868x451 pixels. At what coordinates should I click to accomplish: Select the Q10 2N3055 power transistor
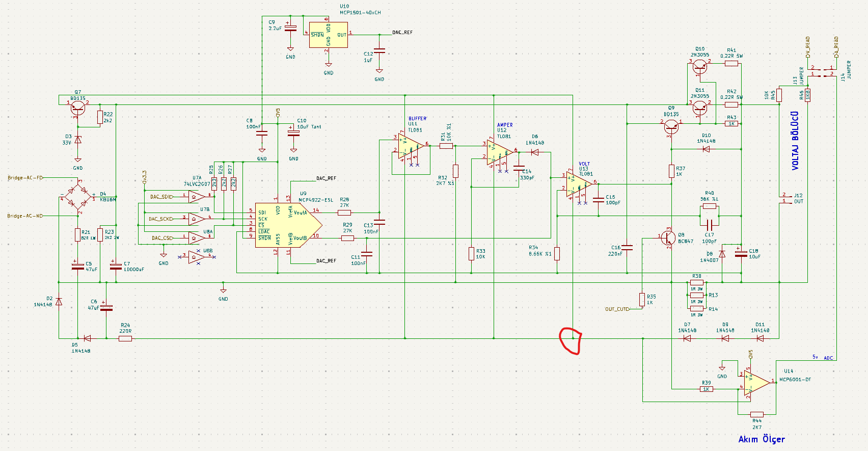700,67
